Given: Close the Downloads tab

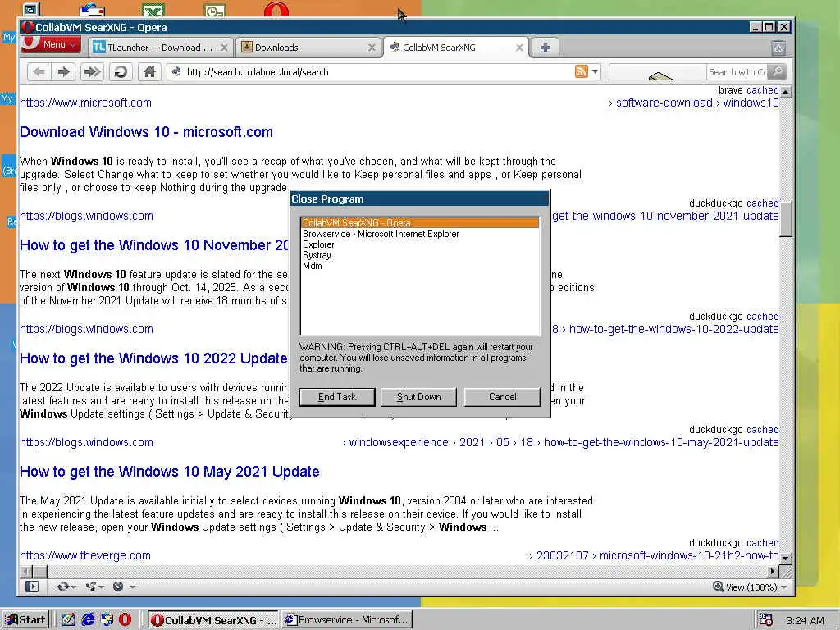Looking at the screenshot, I should tap(372, 48).
